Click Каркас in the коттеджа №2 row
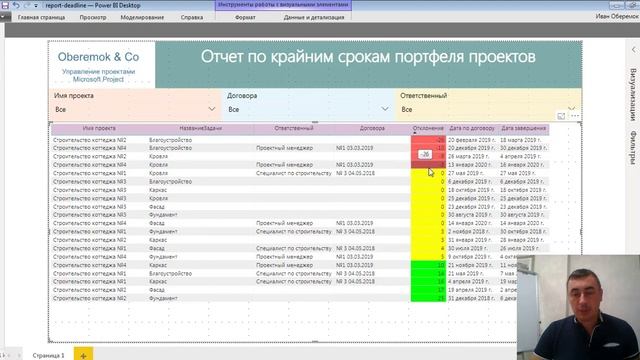The width and height of the screenshot is (640, 360). [158, 240]
